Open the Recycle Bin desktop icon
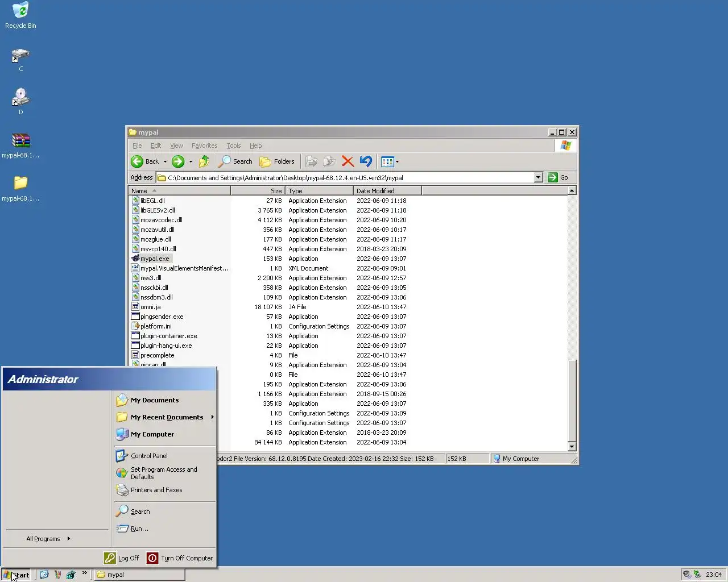The height and width of the screenshot is (582, 728). [x=20, y=15]
